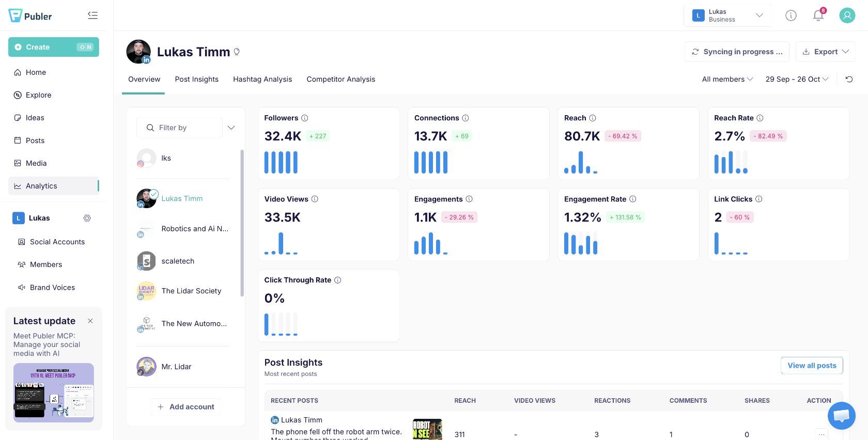
Task: Click the account list scrollbar
Action: 242,223
